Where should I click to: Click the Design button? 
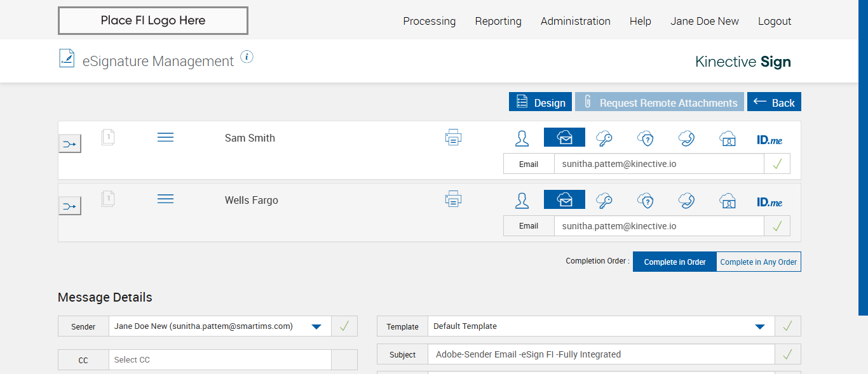tap(540, 102)
